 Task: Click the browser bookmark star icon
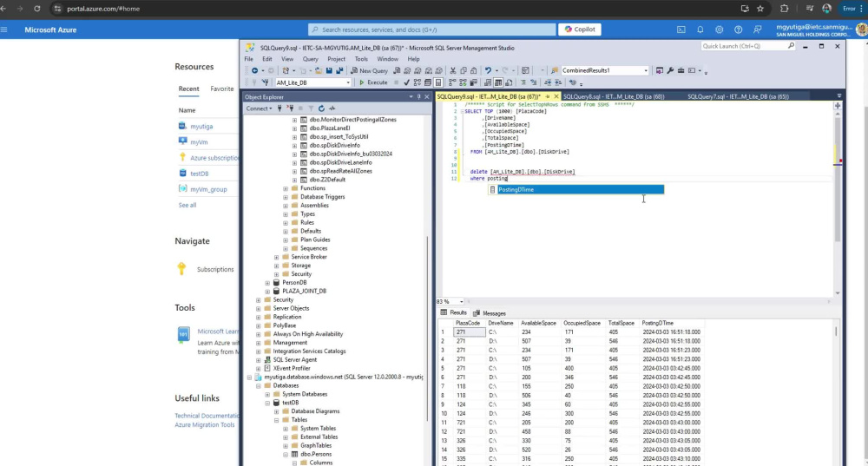point(760,9)
